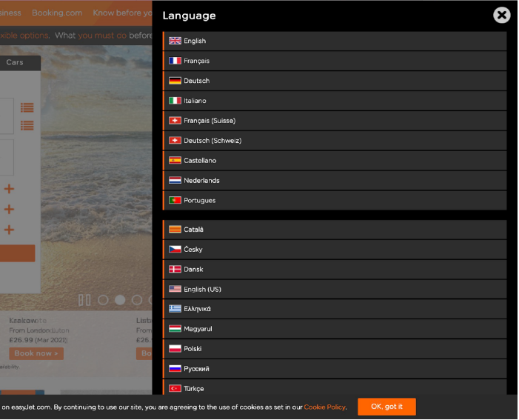The height and width of the screenshot is (420, 519).
Task: Open the Cookie Policy link
Action: pos(325,407)
